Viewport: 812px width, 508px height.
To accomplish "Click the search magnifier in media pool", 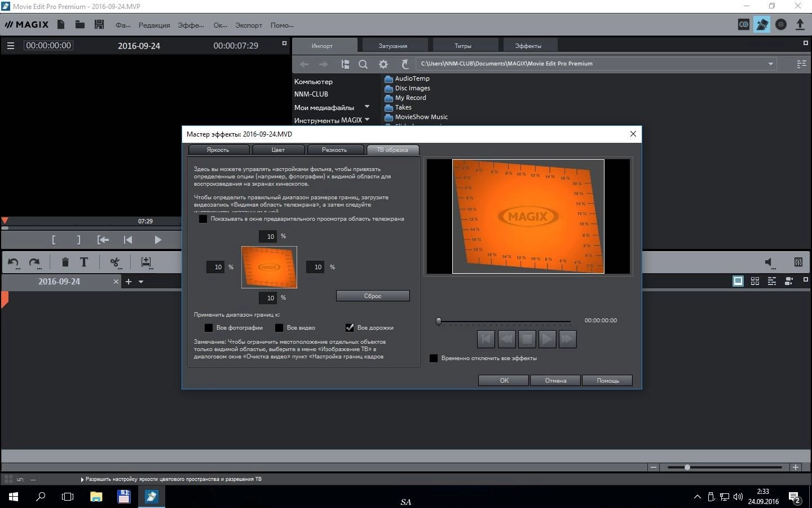I will [363, 64].
